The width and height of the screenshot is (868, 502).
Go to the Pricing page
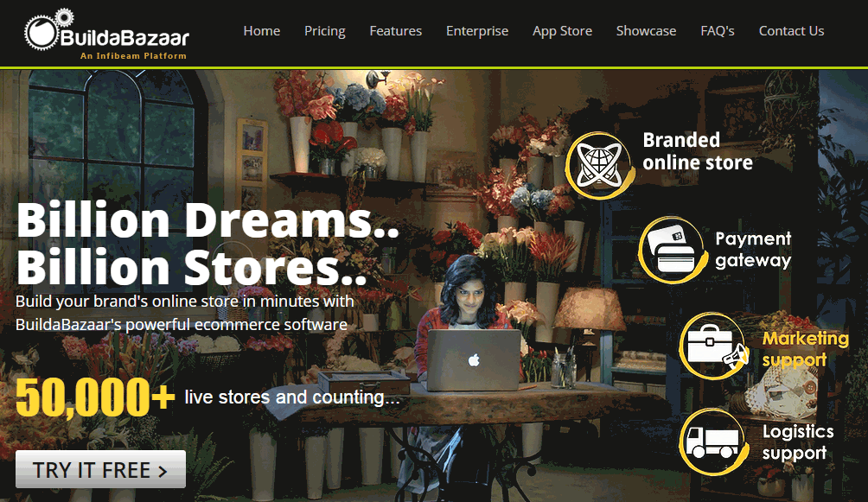coord(325,31)
